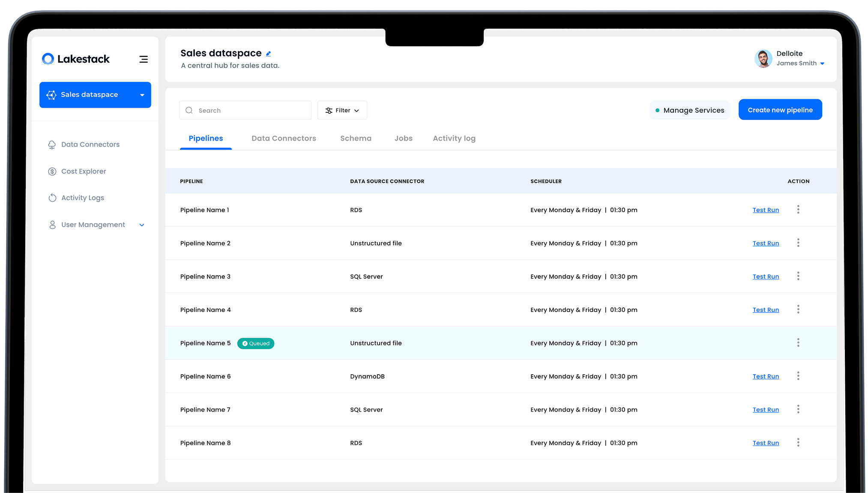
Task: Switch to the Jobs tab
Action: [403, 138]
